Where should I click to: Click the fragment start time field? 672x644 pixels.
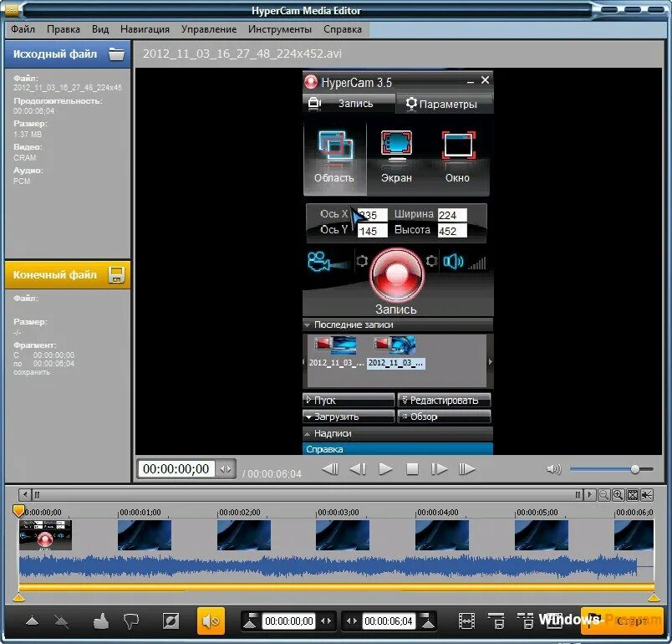click(289, 621)
